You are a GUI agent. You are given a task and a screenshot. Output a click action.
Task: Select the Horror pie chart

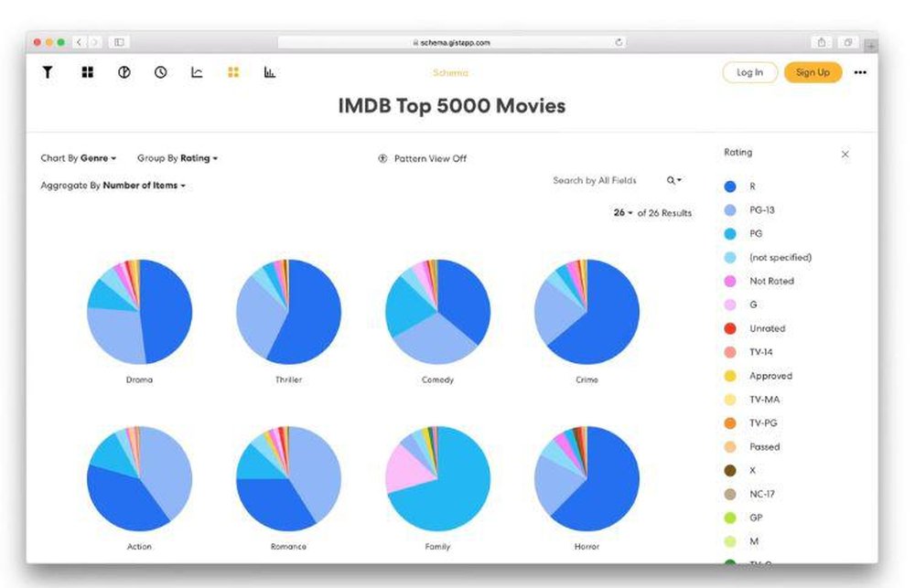[587, 479]
